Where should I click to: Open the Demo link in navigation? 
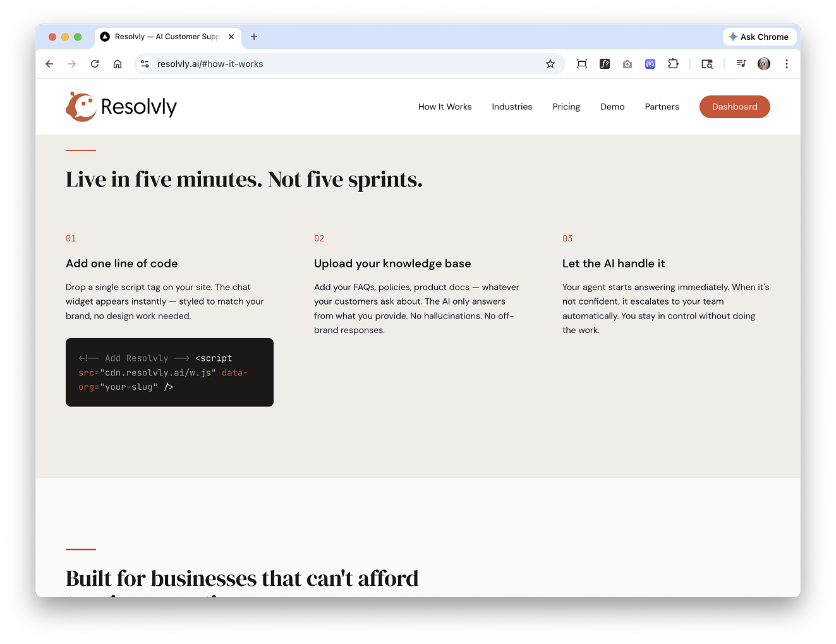(612, 107)
